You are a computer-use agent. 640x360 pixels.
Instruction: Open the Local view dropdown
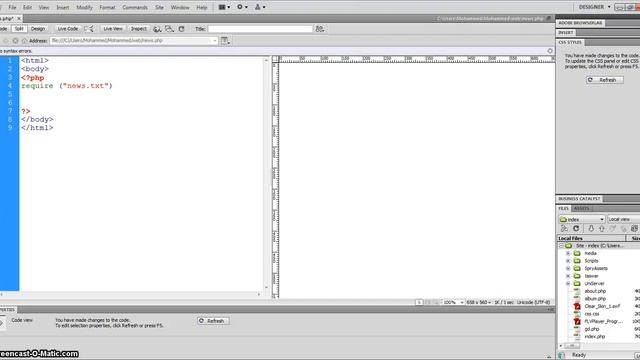point(623,219)
